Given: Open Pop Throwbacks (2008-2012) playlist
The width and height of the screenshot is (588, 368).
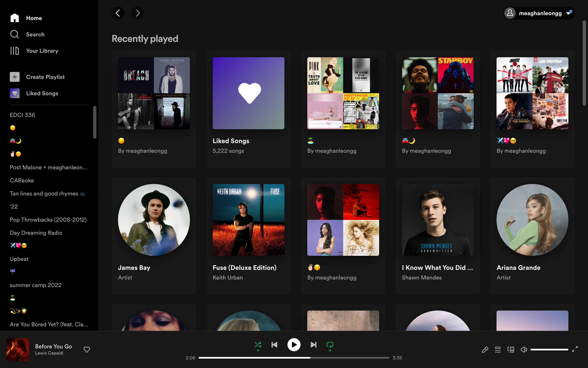Looking at the screenshot, I should point(48,220).
